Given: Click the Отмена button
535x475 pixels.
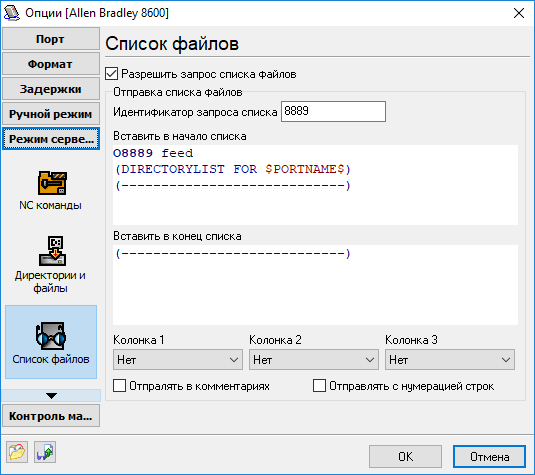Looking at the screenshot, I should tap(489, 457).
